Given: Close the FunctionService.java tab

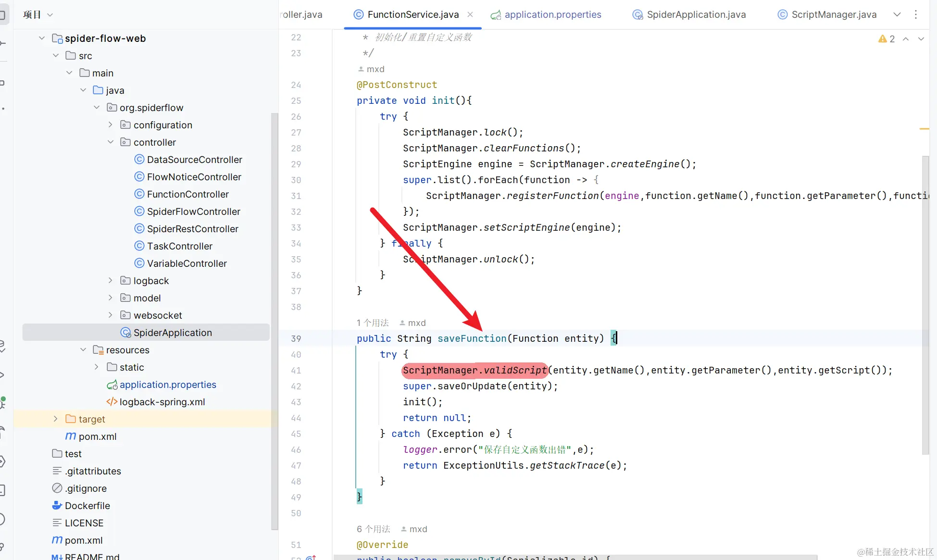Looking at the screenshot, I should tap(470, 14).
